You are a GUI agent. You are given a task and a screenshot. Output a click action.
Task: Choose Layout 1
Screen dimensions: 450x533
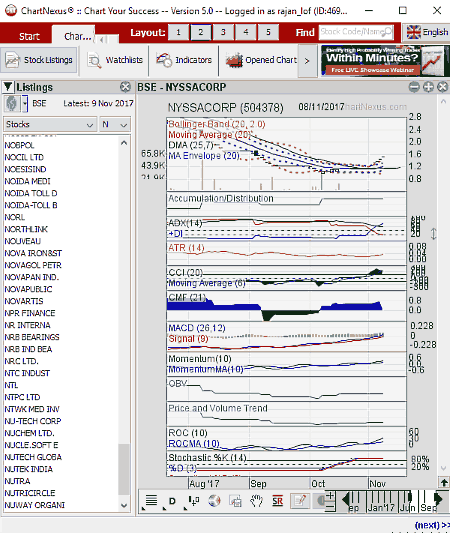click(x=178, y=32)
